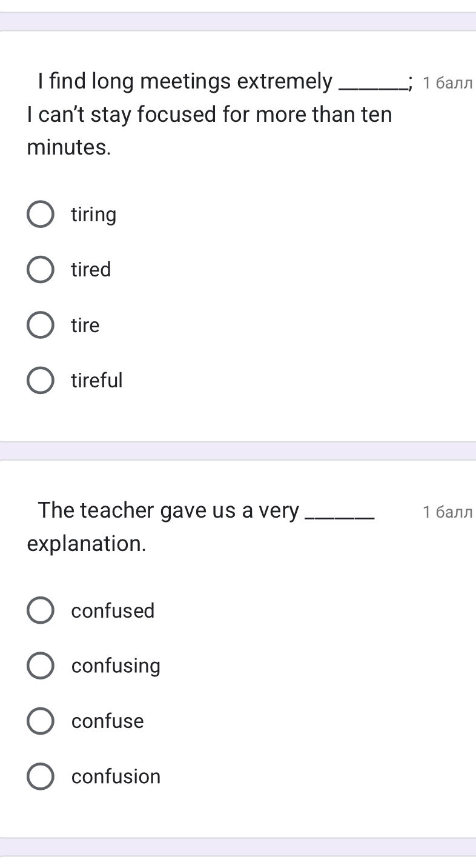Screen dimensions: 476x868
Task: Click the long meetings question text
Action: tap(200, 114)
